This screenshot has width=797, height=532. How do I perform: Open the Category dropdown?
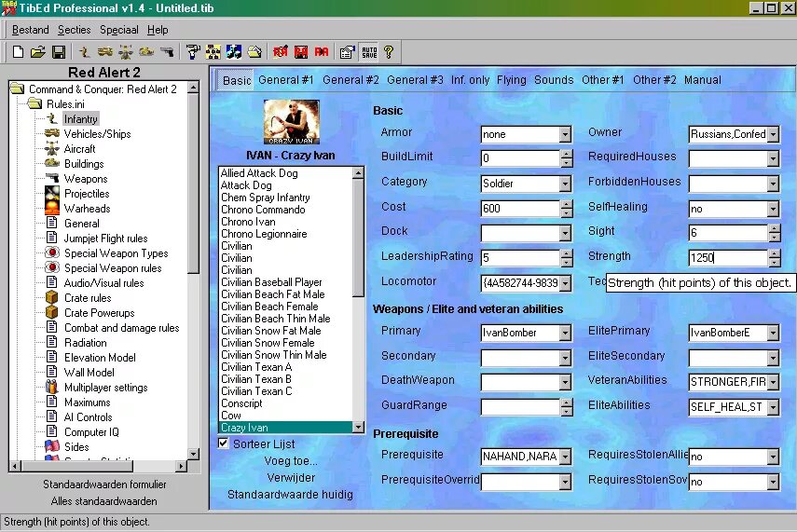tap(565, 184)
